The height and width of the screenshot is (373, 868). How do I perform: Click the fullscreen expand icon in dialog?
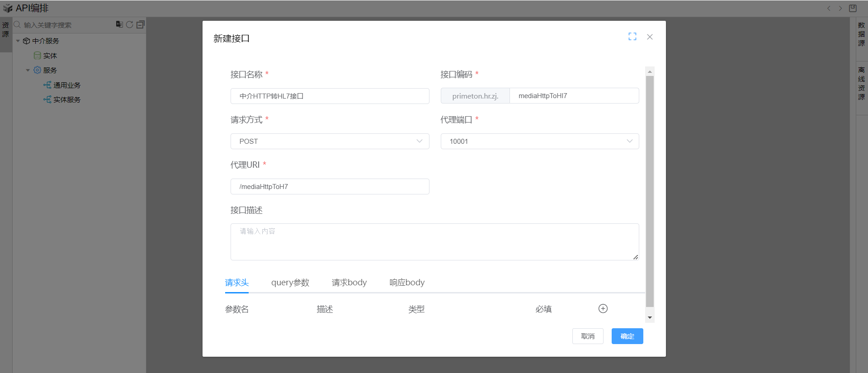[632, 37]
